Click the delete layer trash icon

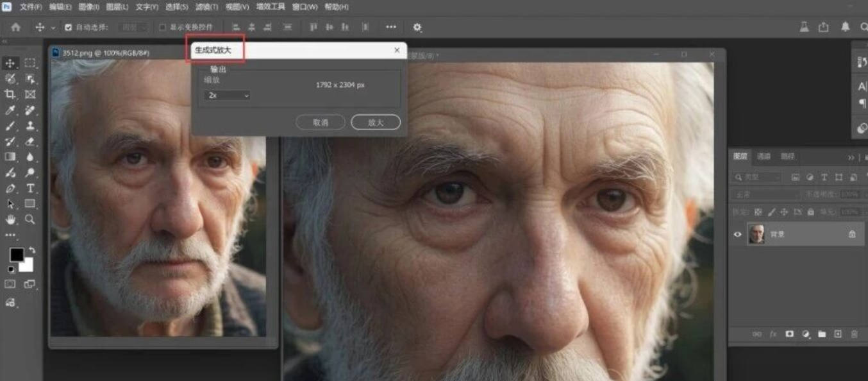pos(854,334)
